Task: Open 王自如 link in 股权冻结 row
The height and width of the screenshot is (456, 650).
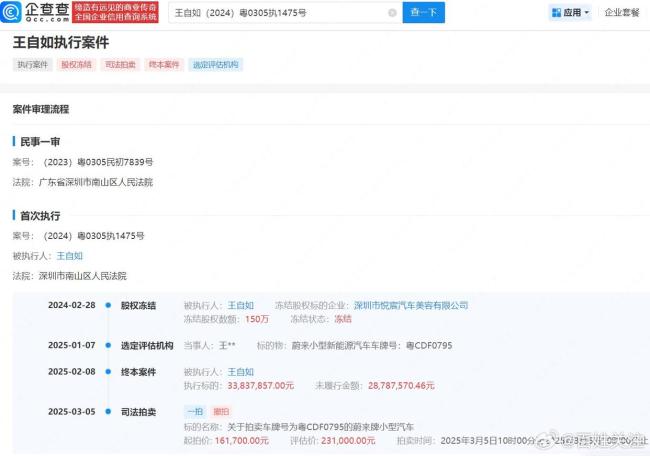Action: 240,306
